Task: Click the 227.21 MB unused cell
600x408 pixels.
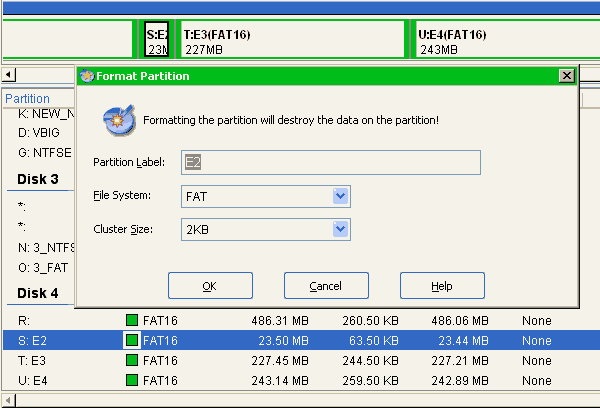Action: click(x=460, y=361)
